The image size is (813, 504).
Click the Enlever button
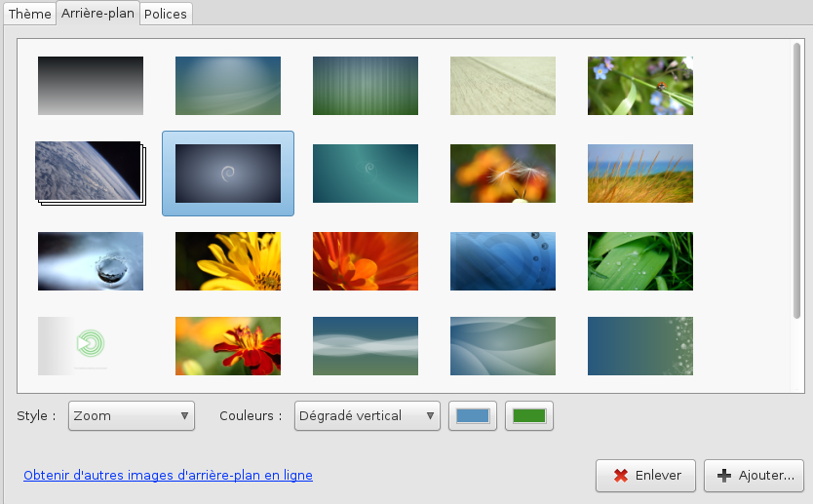pyautogui.click(x=644, y=476)
